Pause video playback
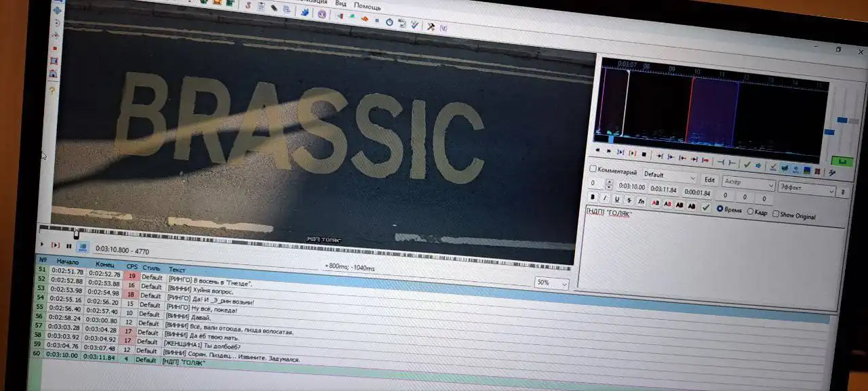Screen dimensions: 868x391 coord(68,246)
